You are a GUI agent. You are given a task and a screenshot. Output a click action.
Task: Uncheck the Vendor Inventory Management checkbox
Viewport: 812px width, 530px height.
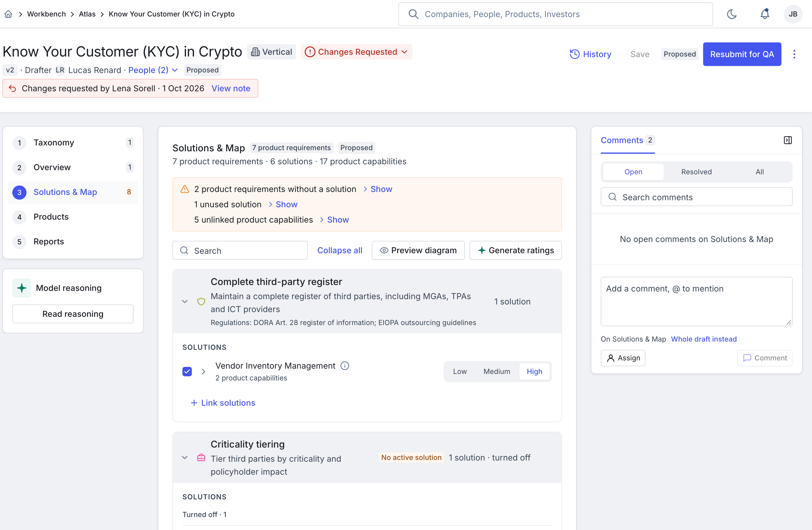click(187, 372)
